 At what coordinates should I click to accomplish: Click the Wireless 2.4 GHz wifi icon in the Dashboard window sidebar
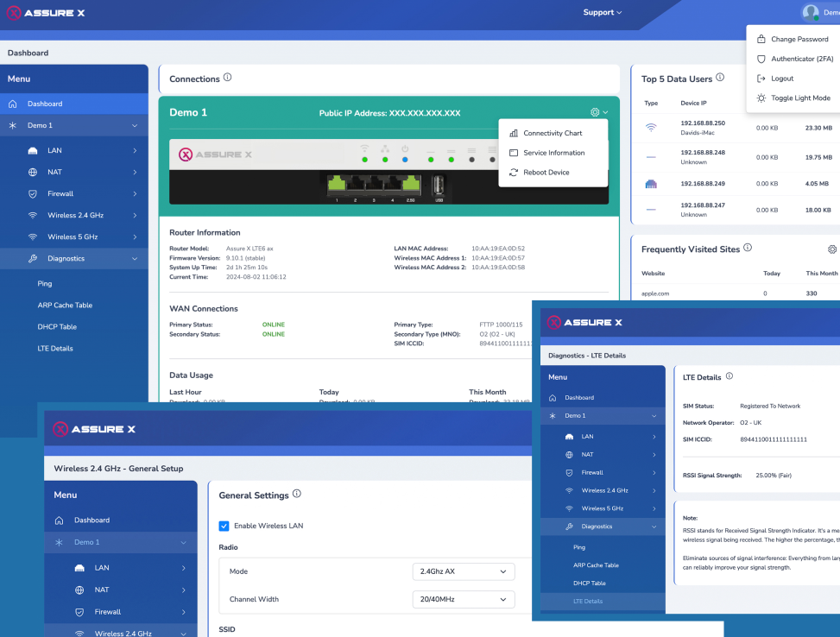pos(33,216)
